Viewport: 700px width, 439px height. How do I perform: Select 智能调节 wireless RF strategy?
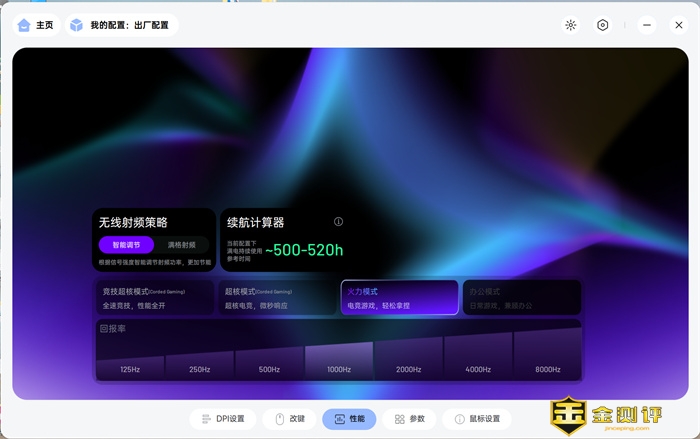tap(126, 245)
